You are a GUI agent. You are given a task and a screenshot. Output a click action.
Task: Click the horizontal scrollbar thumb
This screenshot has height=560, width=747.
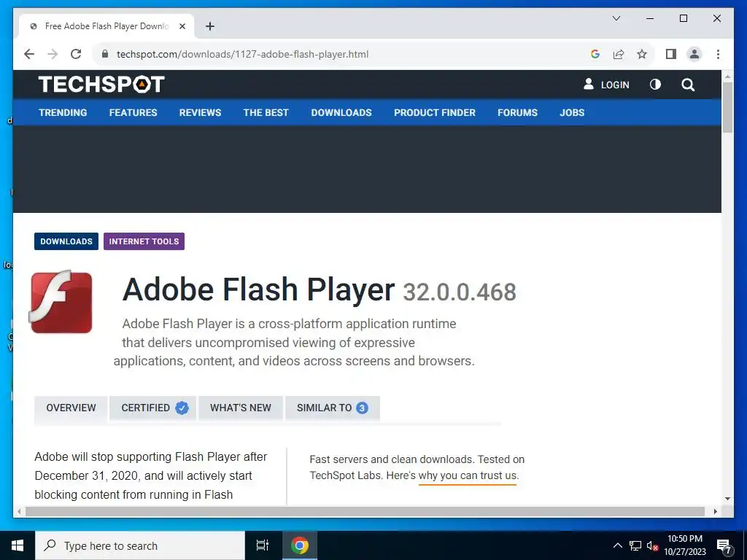tap(365, 511)
